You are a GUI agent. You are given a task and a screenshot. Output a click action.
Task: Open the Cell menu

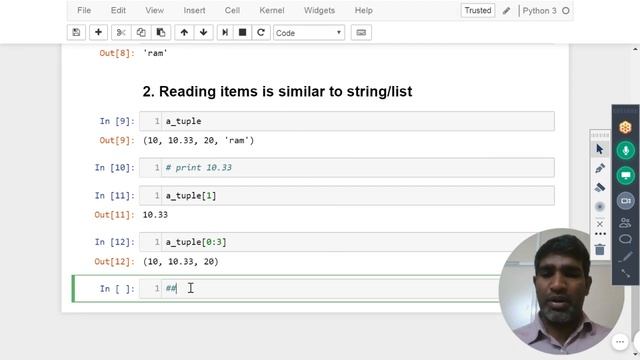(x=232, y=11)
